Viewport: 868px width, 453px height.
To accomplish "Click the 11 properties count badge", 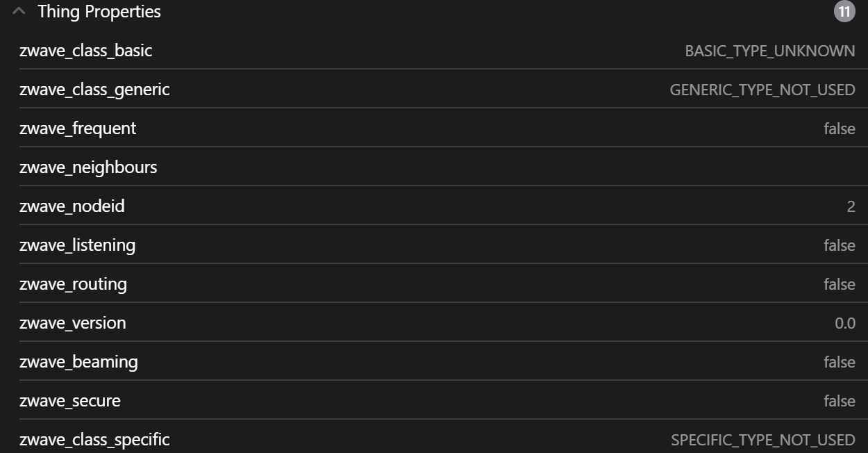I will pos(844,12).
